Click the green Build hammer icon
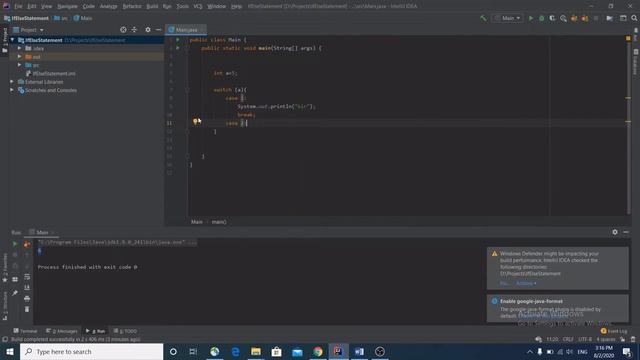The image size is (640, 360). [483, 18]
